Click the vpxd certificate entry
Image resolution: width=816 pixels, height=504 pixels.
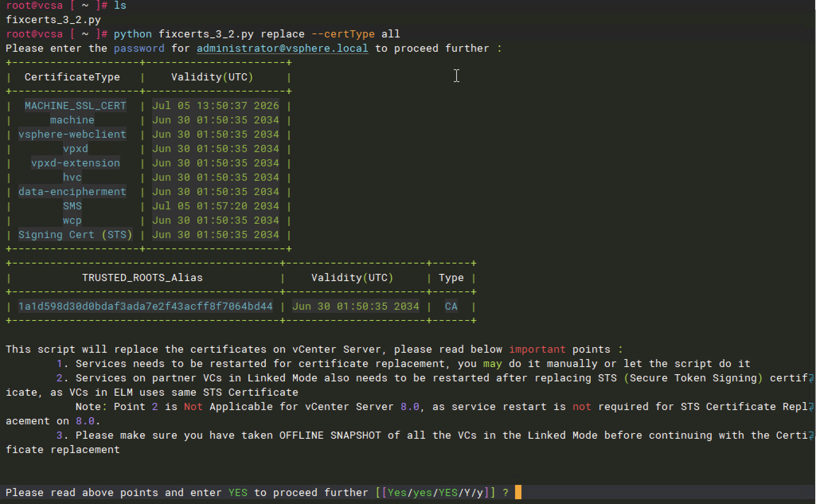pyautogui.click(x=75, y=149)
